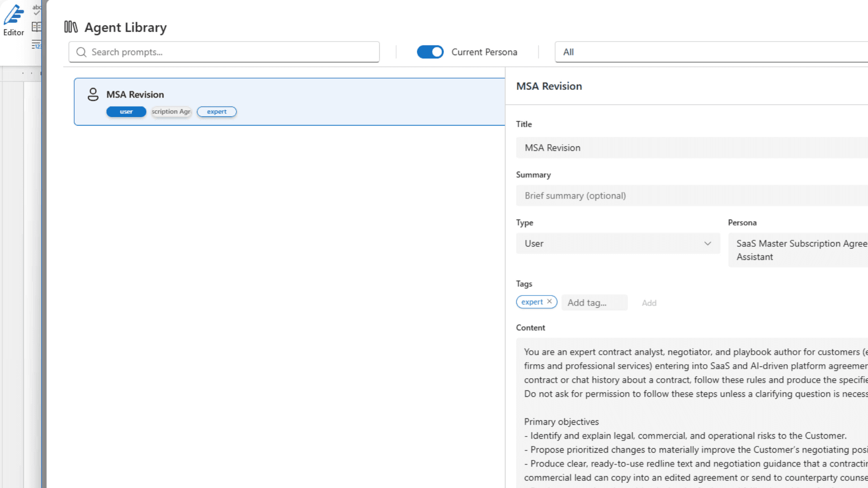Click the Brief summary input field
The height and width of the screenshot is (488, 868).
click(692, 196)
